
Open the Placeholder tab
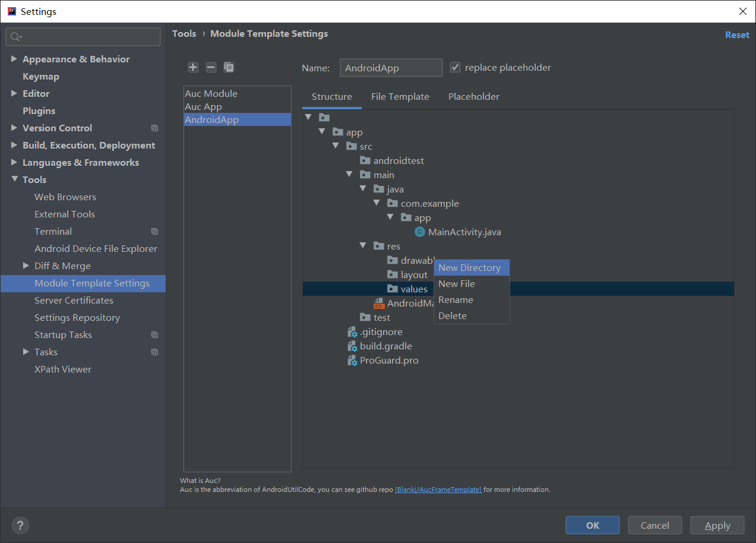[473, 97]
